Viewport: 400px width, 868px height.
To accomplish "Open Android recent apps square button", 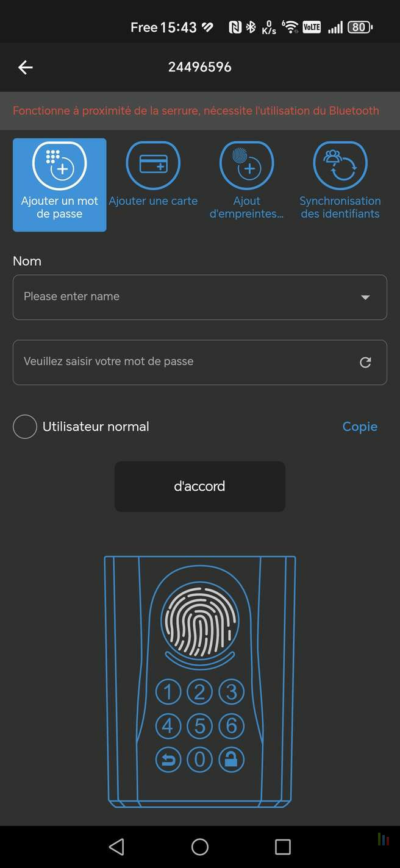I will click(283, 847).
